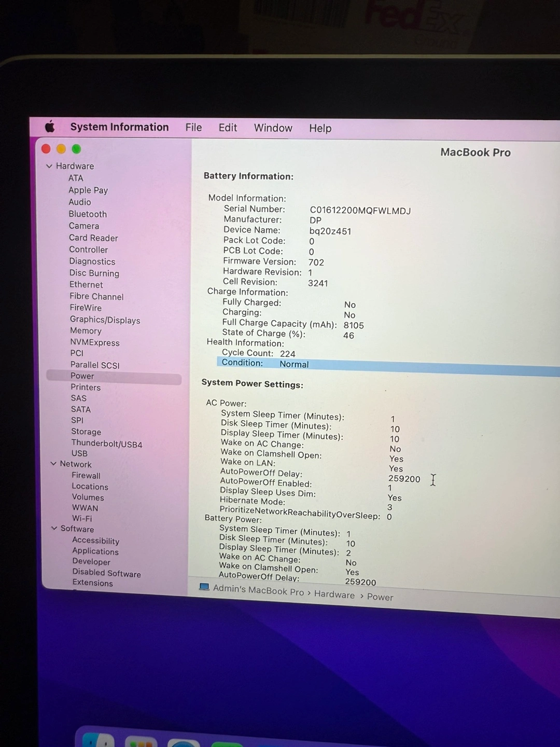560x747 pixels.
Task: Select PCI in the sidebar
Action: click(77, 353)
